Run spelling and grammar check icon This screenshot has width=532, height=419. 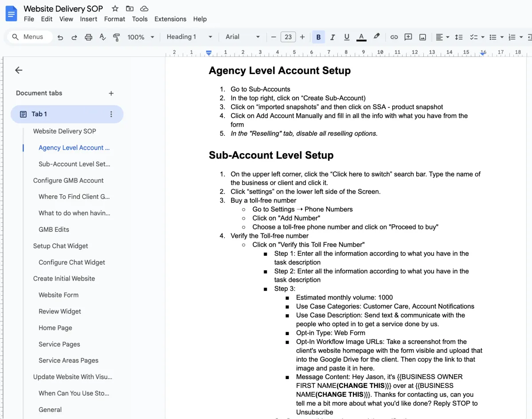[102, 37]
